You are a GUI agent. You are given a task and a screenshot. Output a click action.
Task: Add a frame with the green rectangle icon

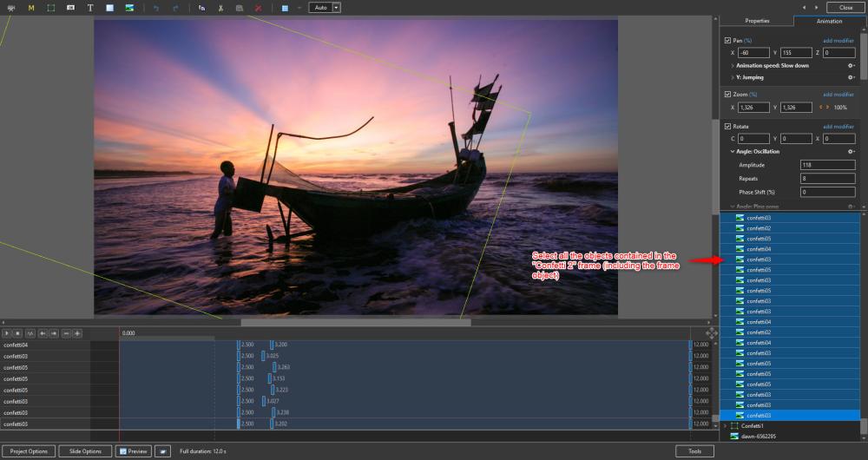(51, 7)
